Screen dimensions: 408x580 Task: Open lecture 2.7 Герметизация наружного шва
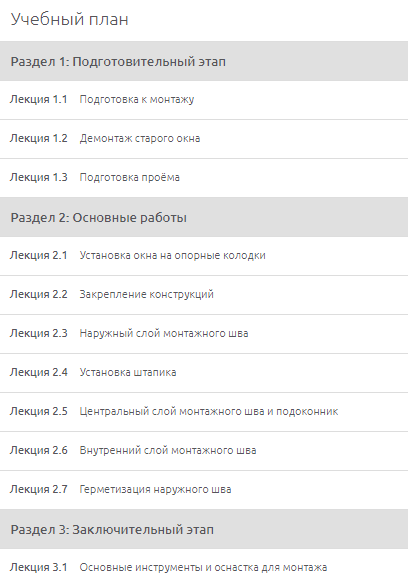[x=204, y=490]
